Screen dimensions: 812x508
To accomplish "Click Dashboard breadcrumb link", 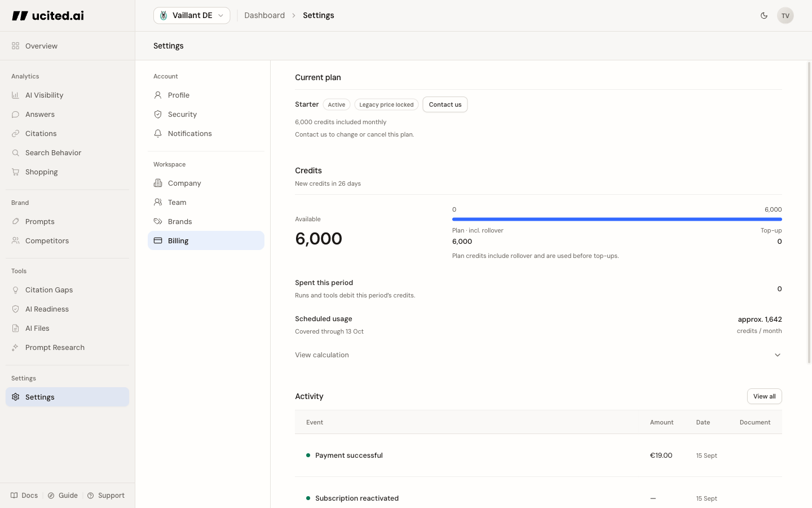I will 264,15.
